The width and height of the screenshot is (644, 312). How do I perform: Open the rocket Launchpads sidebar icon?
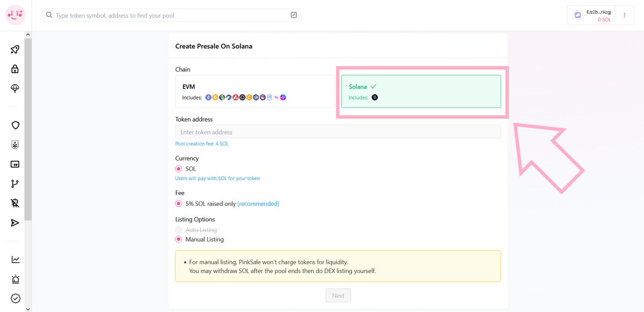15,49
